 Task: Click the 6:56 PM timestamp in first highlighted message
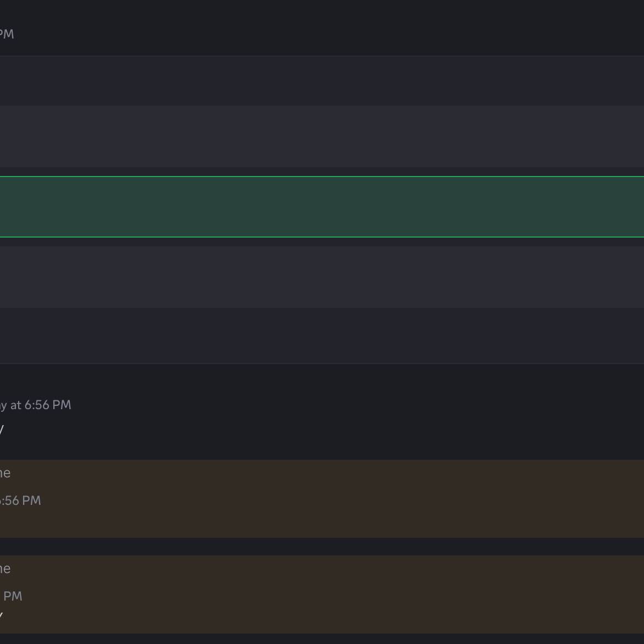point(21,500)
